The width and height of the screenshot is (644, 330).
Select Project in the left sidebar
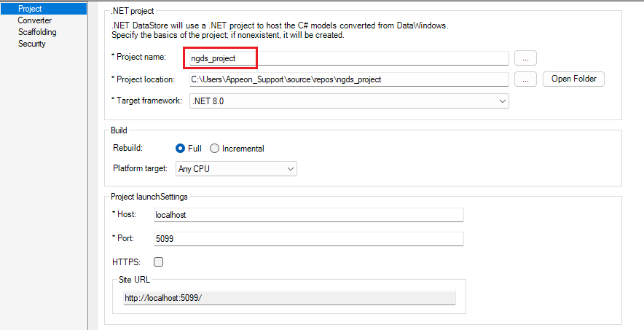(30, 9)
